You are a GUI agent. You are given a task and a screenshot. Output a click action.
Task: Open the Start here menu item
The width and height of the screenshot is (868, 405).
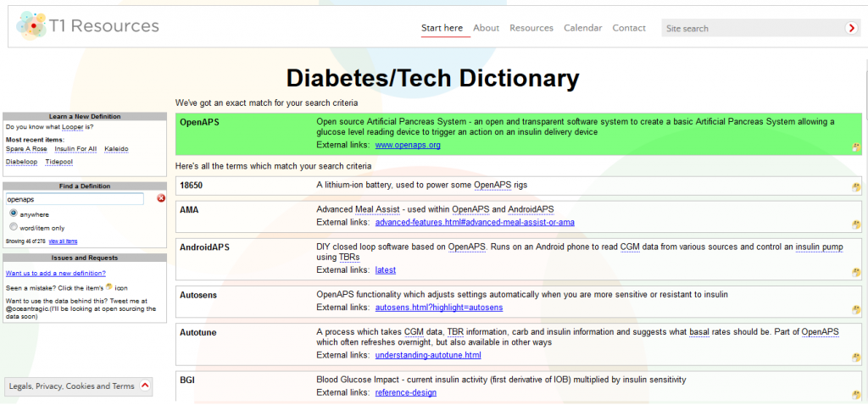[x=442, y=28]
